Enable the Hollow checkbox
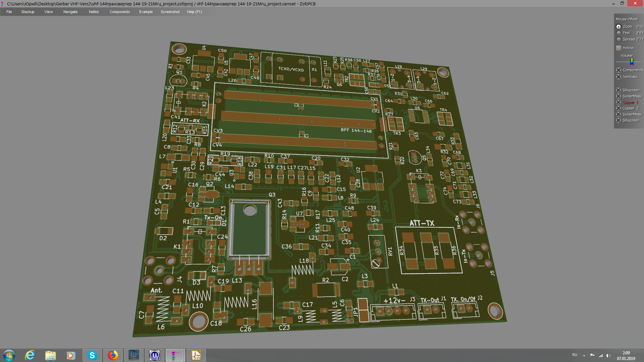The width and height of the screenshot is (644, 362). coord(619,48)
